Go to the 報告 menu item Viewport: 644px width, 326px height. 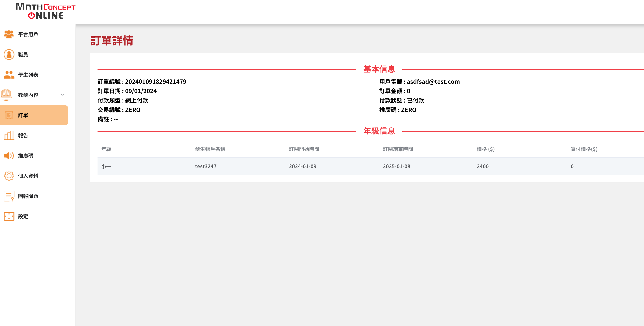tap(23, 136)
